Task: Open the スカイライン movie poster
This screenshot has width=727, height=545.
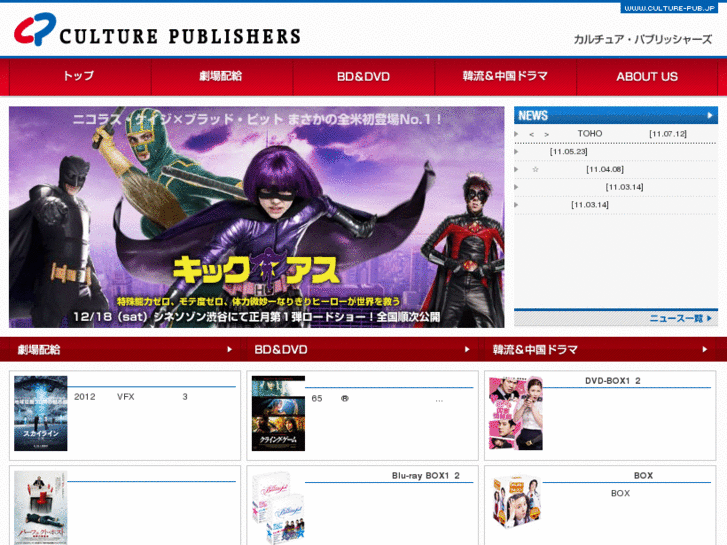Action: 41,413
